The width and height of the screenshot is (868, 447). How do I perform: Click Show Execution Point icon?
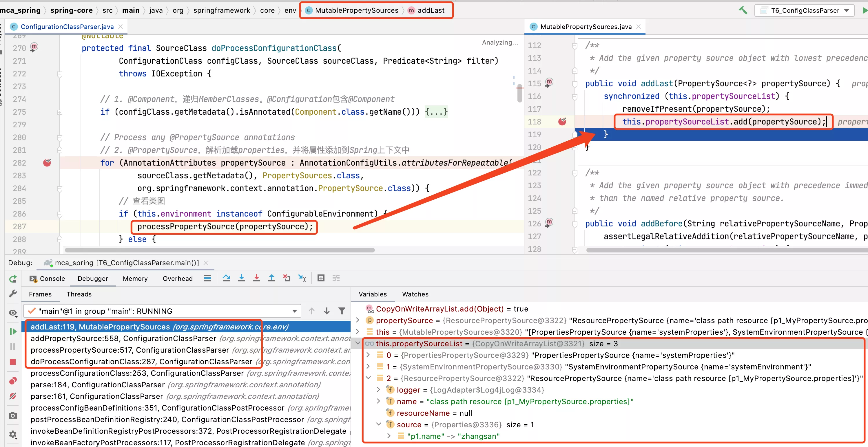coord(207,278)
